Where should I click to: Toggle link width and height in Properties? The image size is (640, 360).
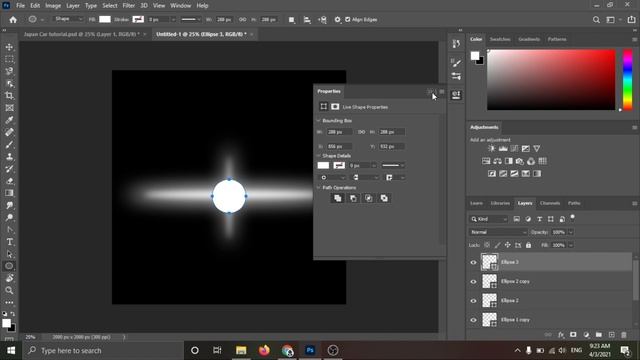(362, 132)
